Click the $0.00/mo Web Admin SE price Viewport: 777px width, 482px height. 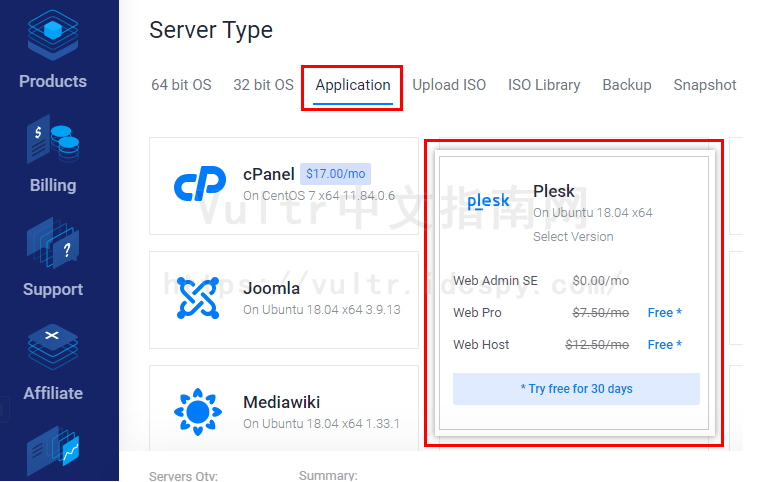(x=601, y=281)
